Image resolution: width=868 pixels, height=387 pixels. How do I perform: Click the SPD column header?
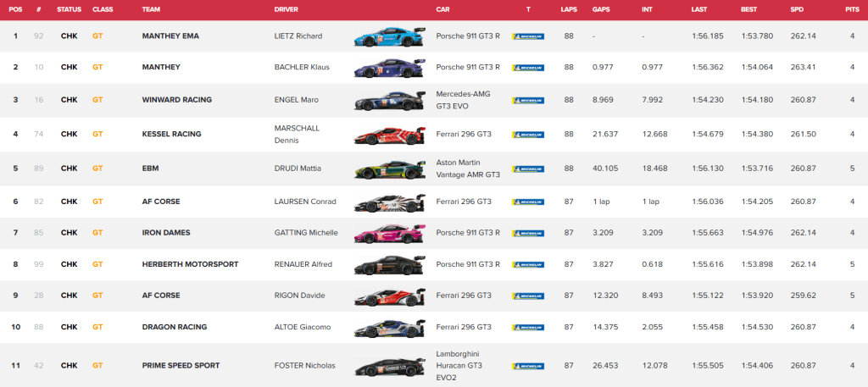[798, 9]
